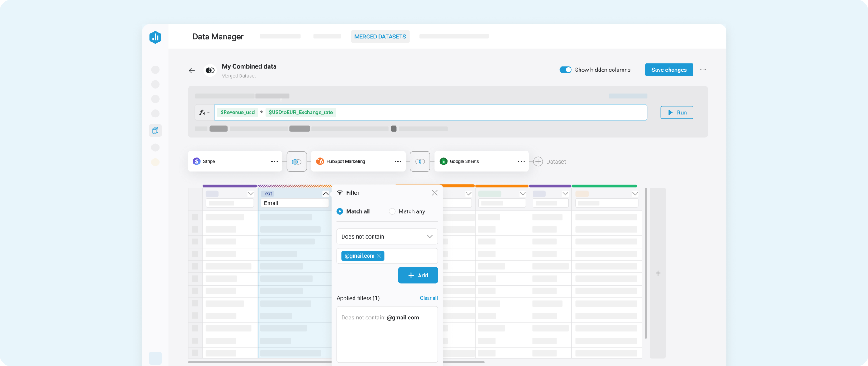Expand the Does not contain dropdown

(387, 237)
